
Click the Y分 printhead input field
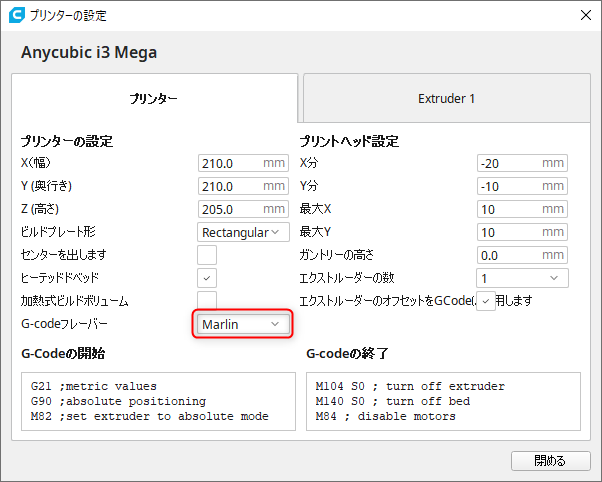pos(522,186)
